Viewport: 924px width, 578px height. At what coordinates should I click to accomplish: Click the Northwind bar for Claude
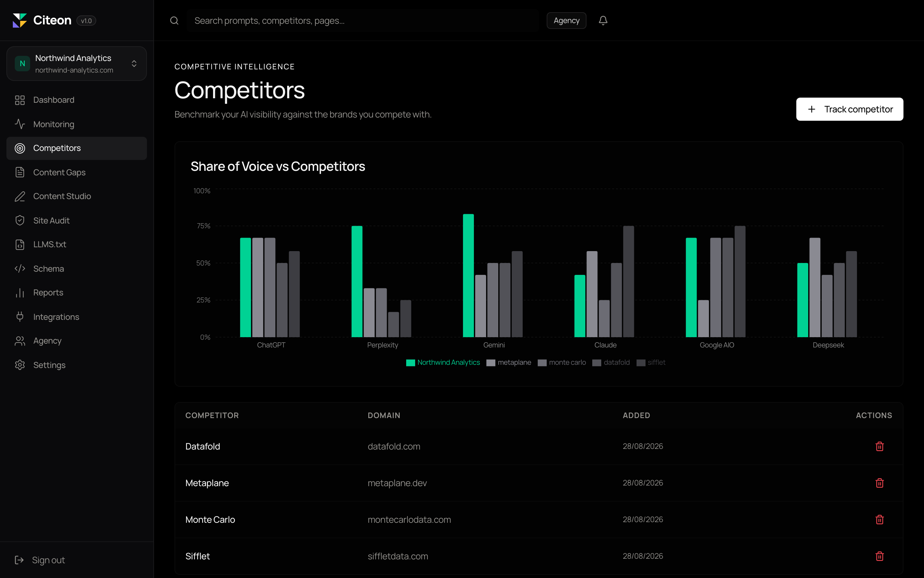pyautogui.click(x=580, y=306)
